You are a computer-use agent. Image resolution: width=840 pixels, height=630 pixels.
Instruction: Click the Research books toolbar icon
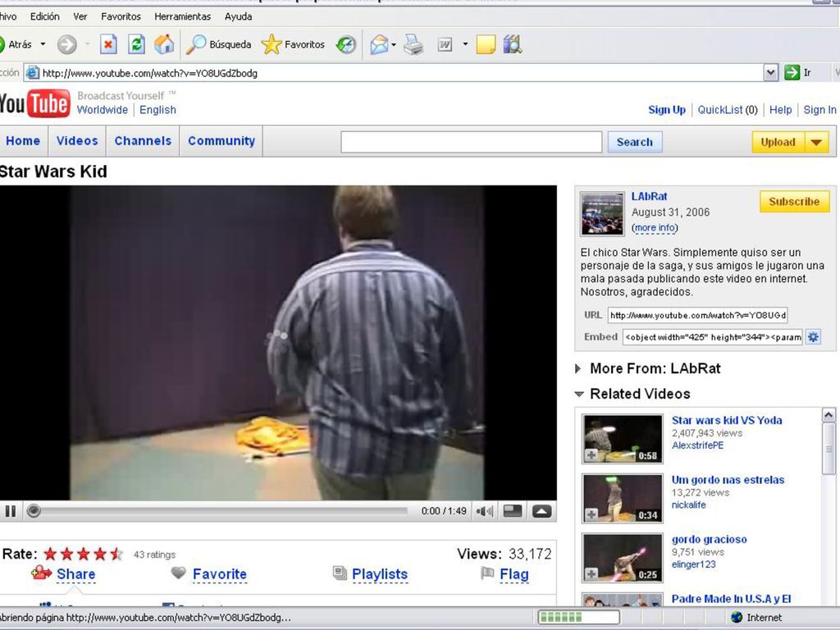coord(513,44)
